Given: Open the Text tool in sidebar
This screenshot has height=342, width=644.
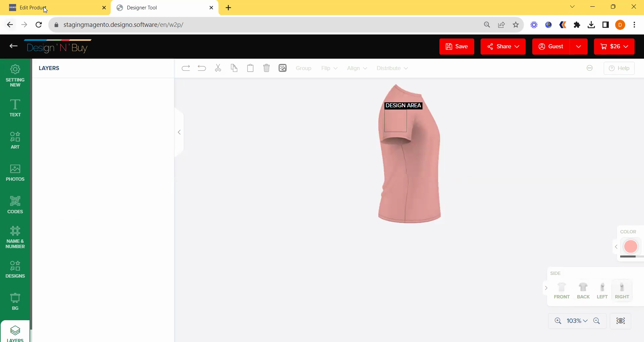Looking at the screenshot, I should [x=15, y=108].
